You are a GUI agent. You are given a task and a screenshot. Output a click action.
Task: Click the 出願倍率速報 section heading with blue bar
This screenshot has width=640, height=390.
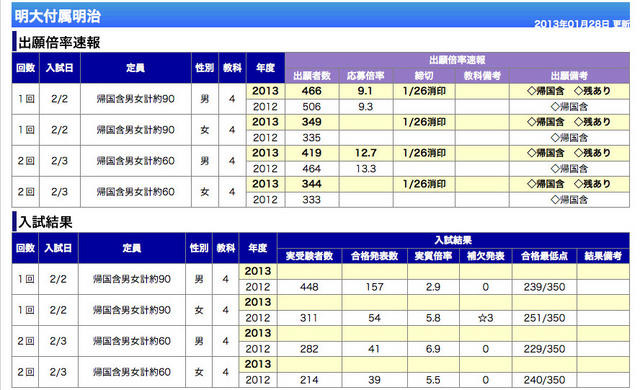point(56,42)
